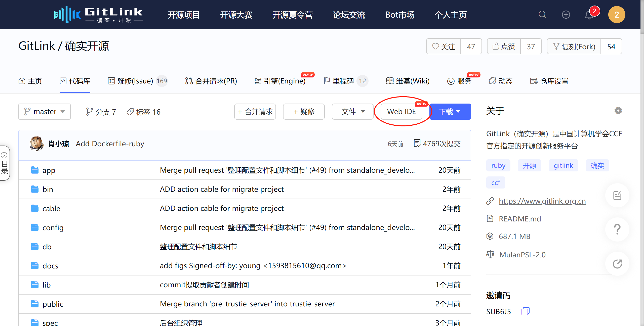This screenshot has width=644, height=326.
Task: Open the search magnifier in header
Action: coord(542,15)
